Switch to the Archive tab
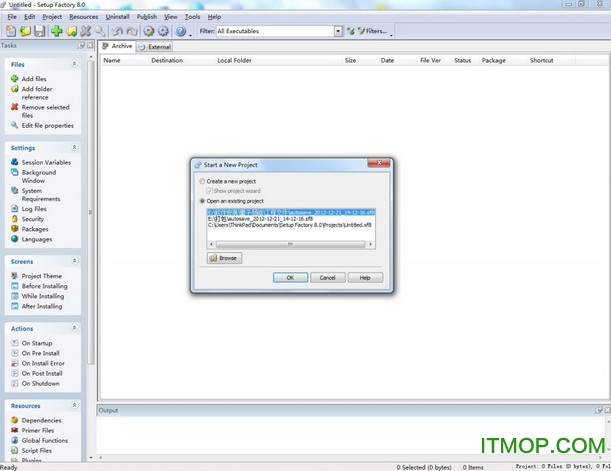 (x=117, y=46)
